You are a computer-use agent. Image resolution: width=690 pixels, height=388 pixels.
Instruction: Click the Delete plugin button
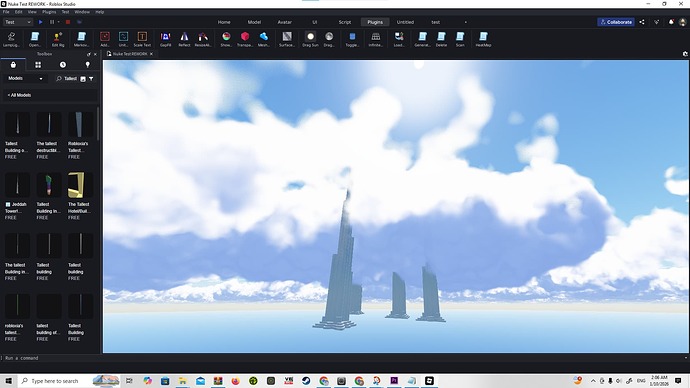441,39
